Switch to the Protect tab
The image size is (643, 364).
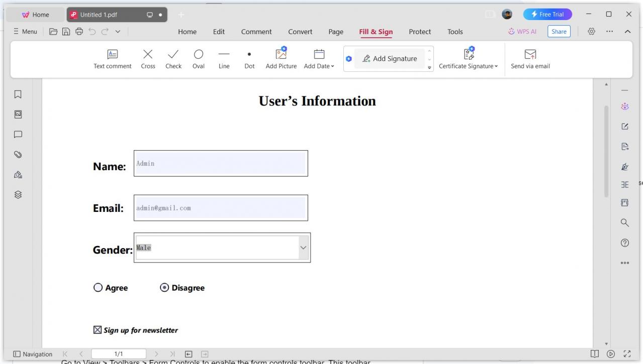[x=419, y=32]
